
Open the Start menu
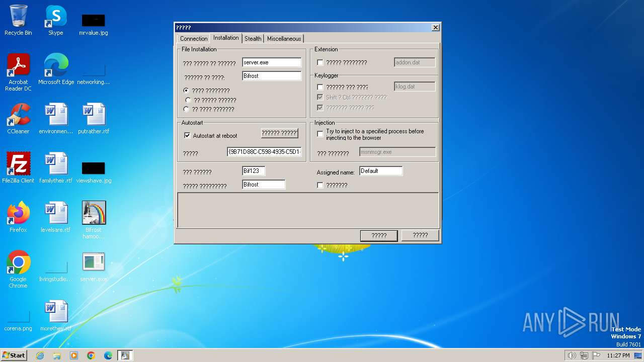pos(14,355)
